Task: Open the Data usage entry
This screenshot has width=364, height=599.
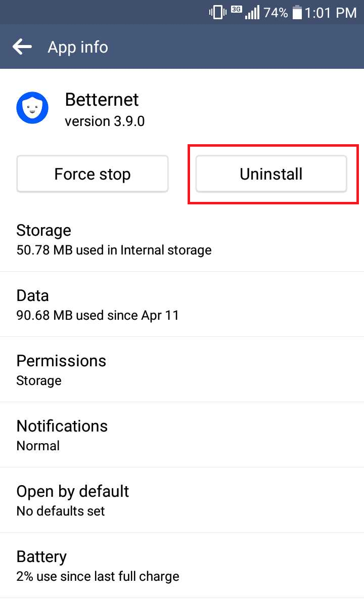Action: (x=182, y=305)
